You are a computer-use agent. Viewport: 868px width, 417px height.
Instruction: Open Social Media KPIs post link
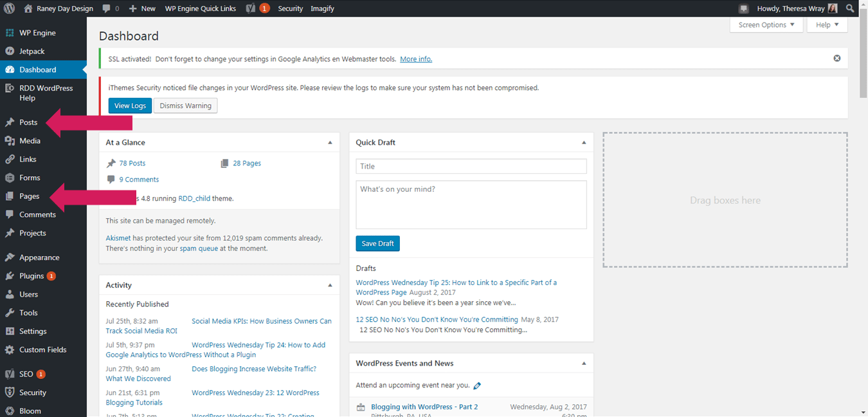[x=219, y=326]
